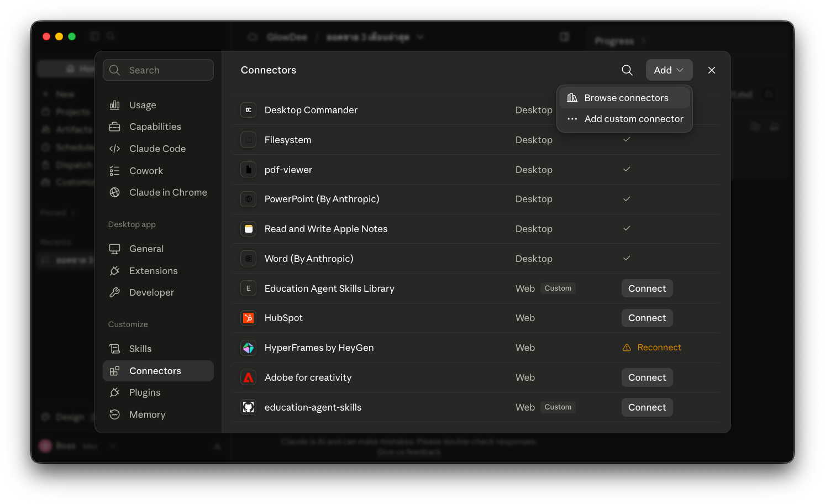
Task: Select Claude Code in the sidebar
Action: [158, 149]
